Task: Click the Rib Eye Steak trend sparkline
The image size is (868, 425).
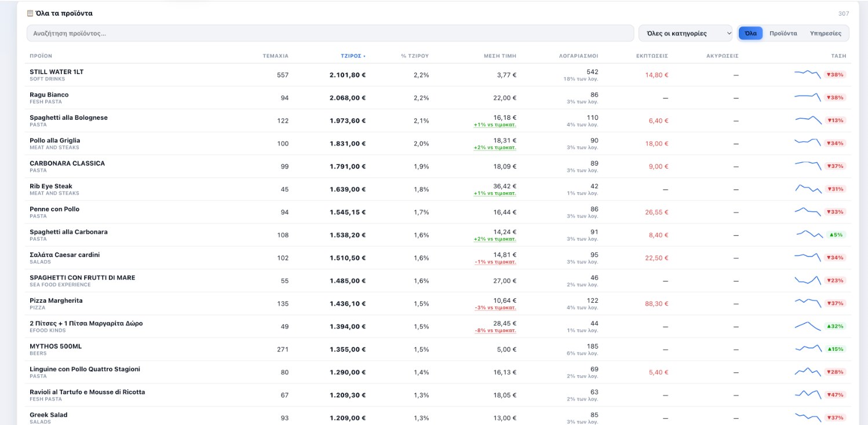Action: point(808,189)
